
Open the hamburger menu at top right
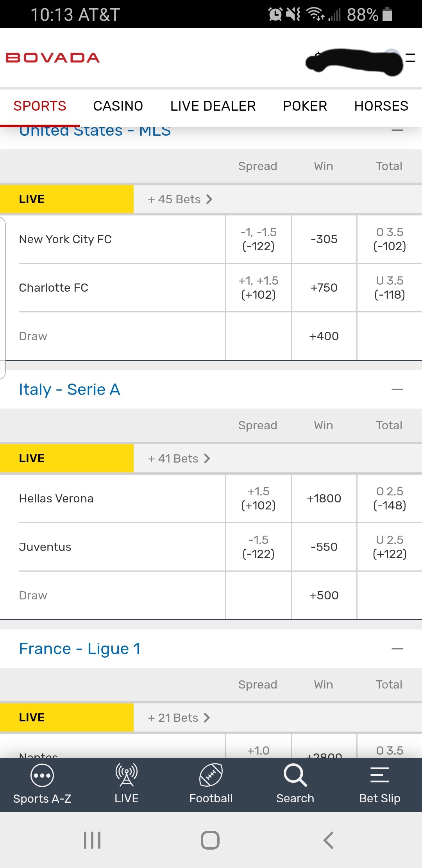point(410,58)
